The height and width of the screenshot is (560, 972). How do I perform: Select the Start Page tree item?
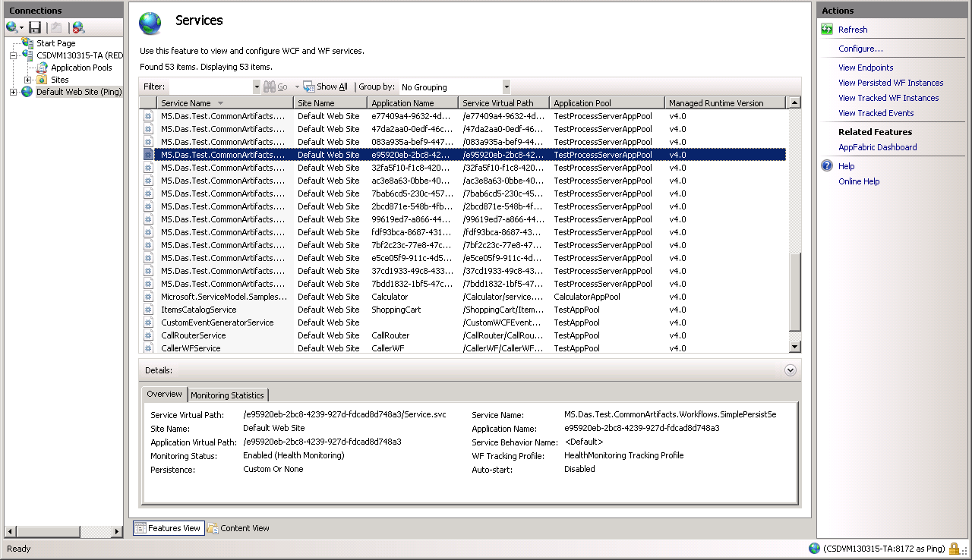(56, 43)
